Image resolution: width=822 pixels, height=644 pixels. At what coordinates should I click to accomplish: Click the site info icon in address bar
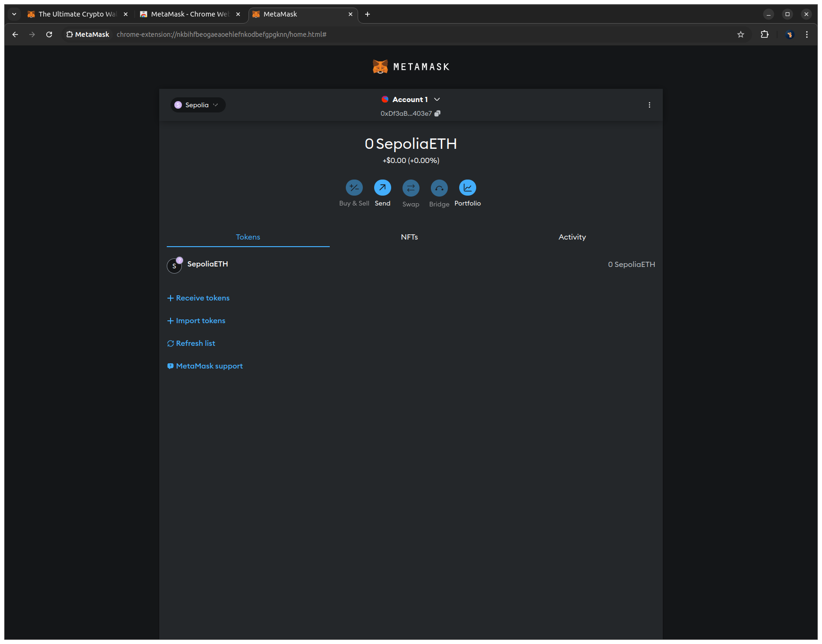click(69, 34)
